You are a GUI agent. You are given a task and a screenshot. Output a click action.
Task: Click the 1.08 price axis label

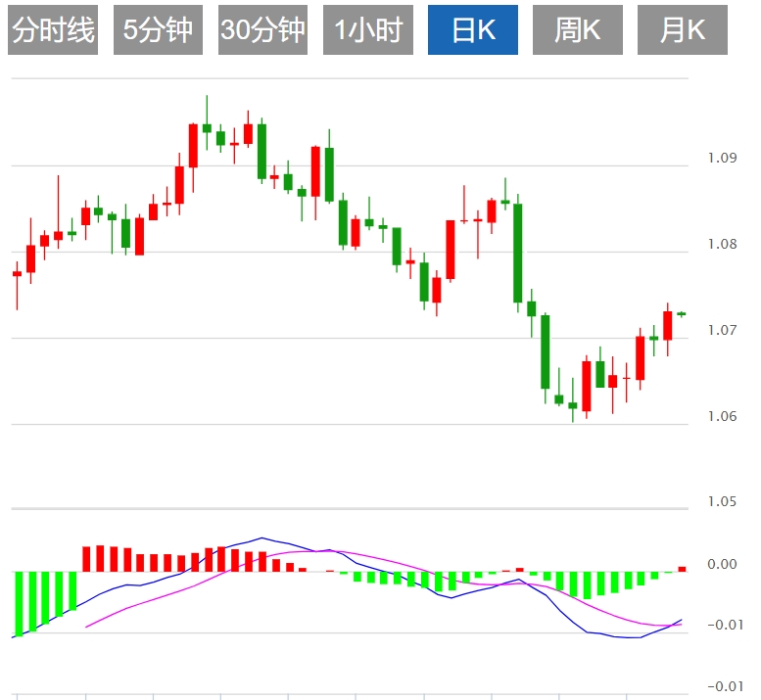[x=722, y=244]
